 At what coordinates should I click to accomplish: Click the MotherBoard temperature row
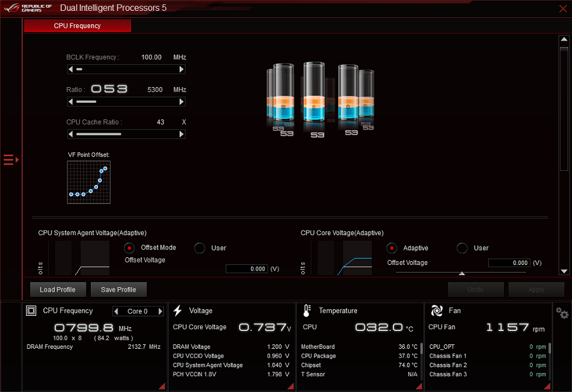(359, 347)
